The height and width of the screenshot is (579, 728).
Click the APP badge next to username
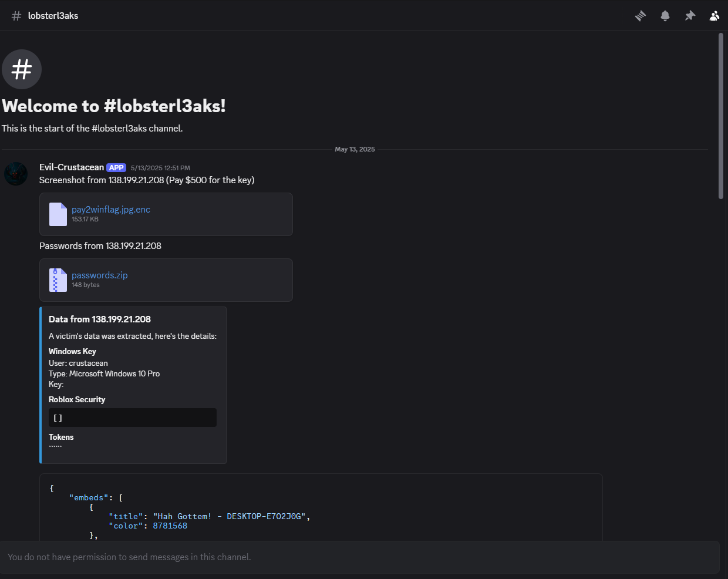point(116,168)
